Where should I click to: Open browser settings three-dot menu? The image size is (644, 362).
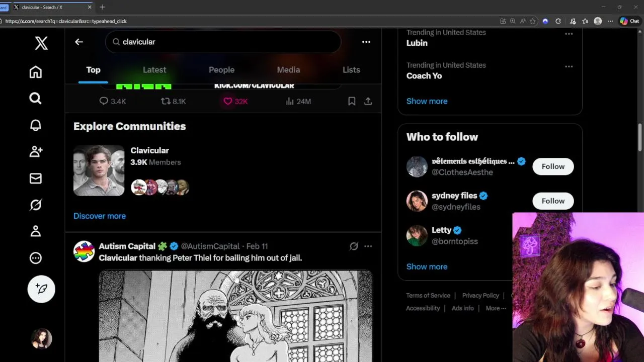click(x=610, y=21)
